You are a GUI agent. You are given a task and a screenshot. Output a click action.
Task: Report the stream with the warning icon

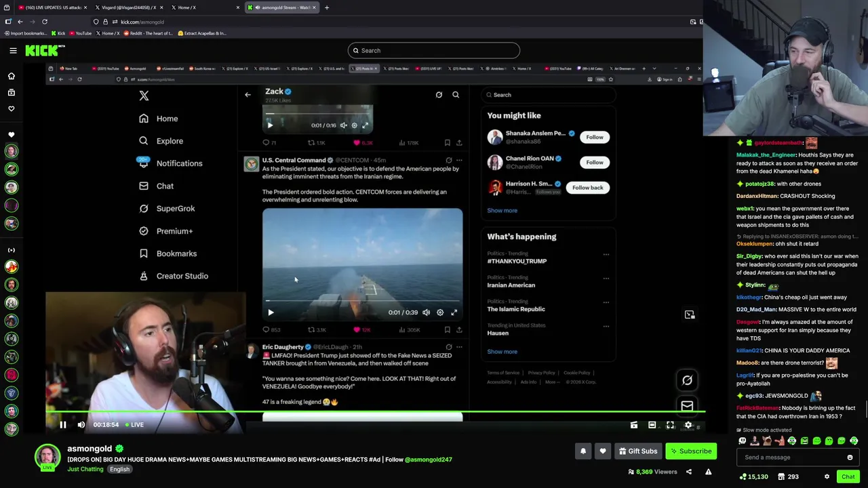coord(708,472)
